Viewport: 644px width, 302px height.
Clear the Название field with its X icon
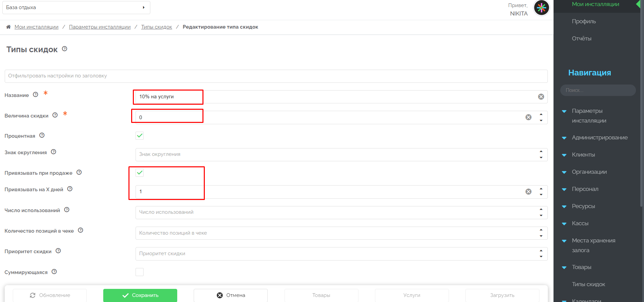[x=541, y=97]
